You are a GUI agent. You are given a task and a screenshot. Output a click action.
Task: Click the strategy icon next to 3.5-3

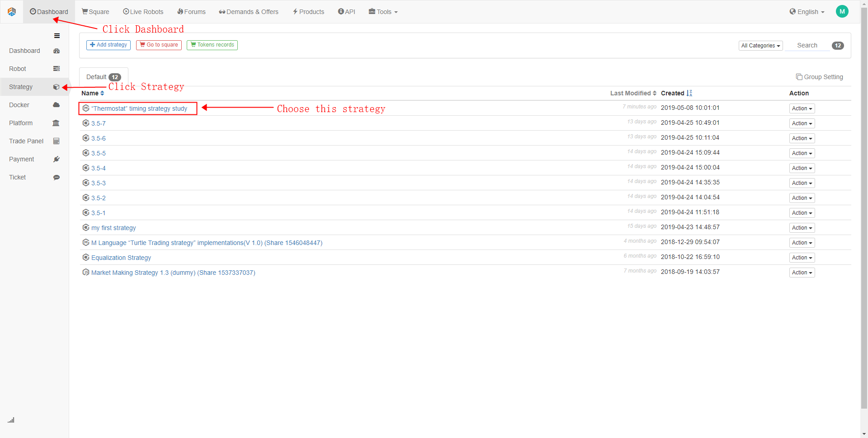(x=86, y=183)
